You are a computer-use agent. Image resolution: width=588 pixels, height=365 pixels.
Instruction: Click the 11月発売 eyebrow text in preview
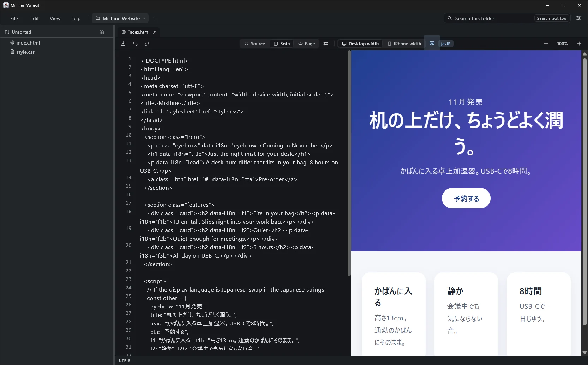click(466, 102)
